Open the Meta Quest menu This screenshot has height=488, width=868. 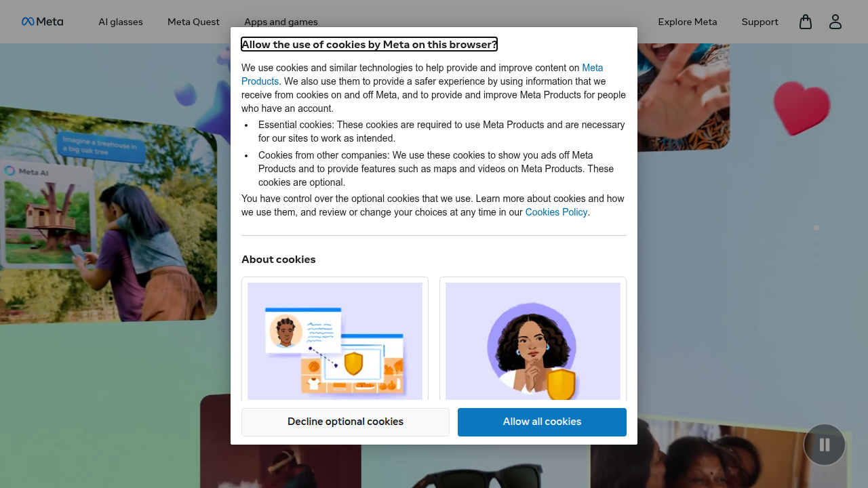coord(193,22)
